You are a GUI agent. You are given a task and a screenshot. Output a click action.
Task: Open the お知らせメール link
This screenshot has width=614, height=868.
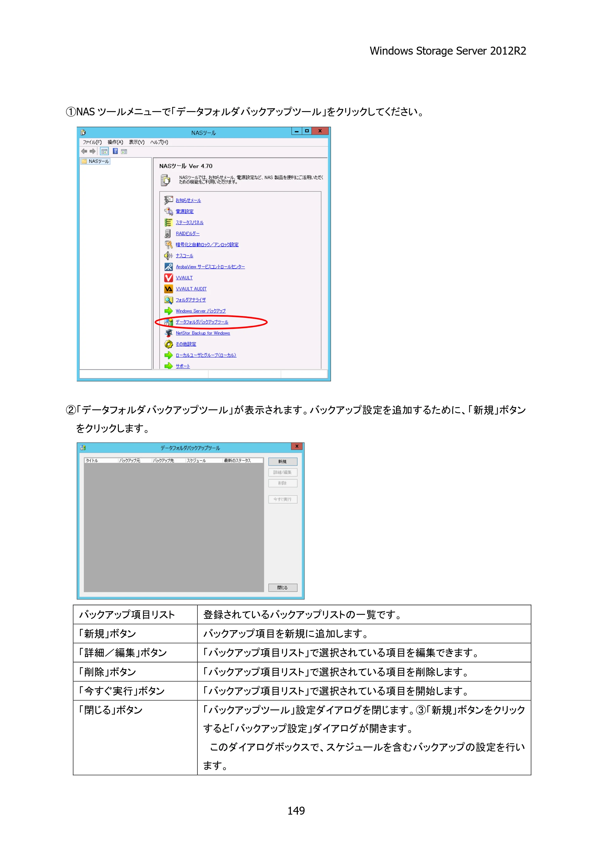click(188, 200)
